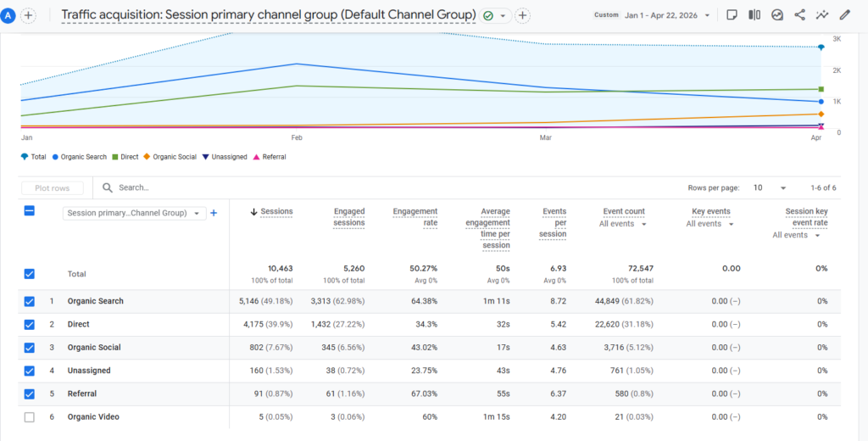The width and height of the screenshot is (868, 441).
Task: Open Session primary Channel Group dimension dropdown
Action: [x=135, y=214]
